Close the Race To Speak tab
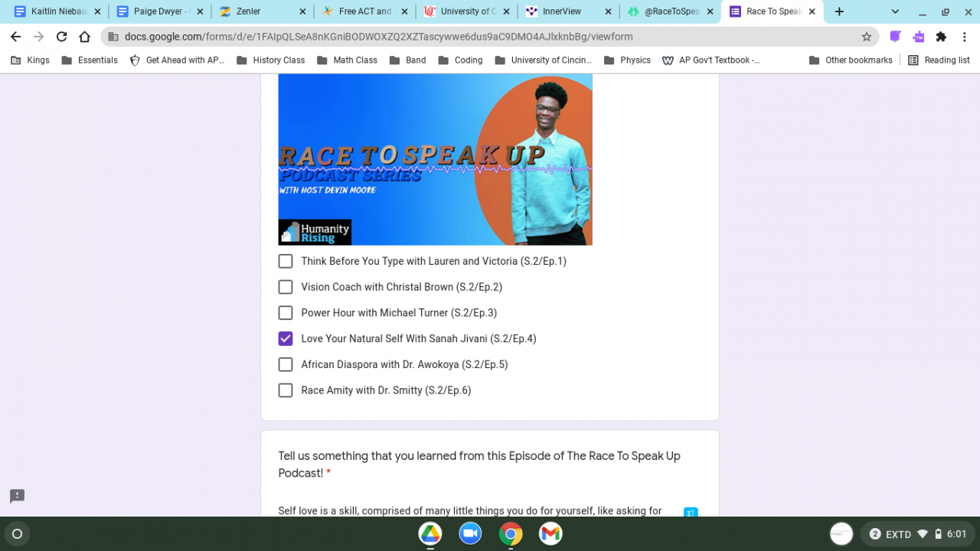This screenshot has height=551, width=980. point(812,11)
